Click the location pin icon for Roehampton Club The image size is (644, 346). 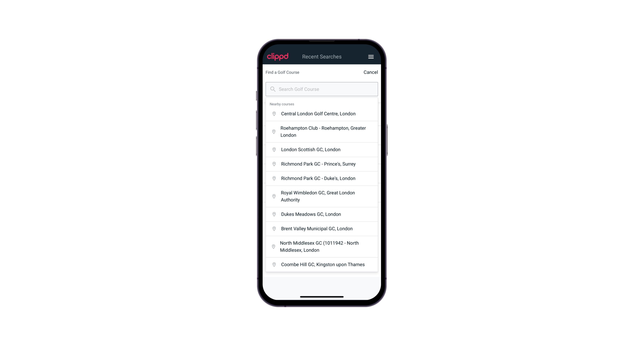273,132
